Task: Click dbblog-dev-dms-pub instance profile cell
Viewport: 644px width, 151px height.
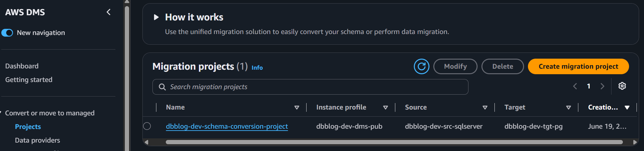Action: [349, 126]
